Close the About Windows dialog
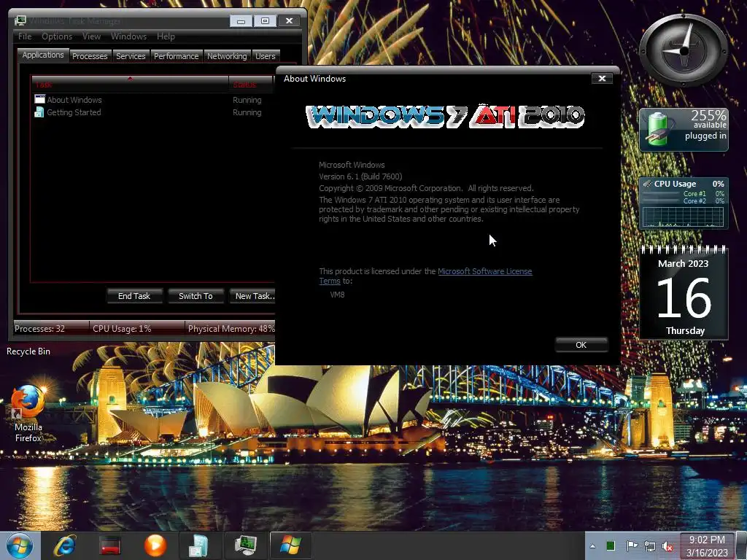747x560 pixels. tap(602, 79)
